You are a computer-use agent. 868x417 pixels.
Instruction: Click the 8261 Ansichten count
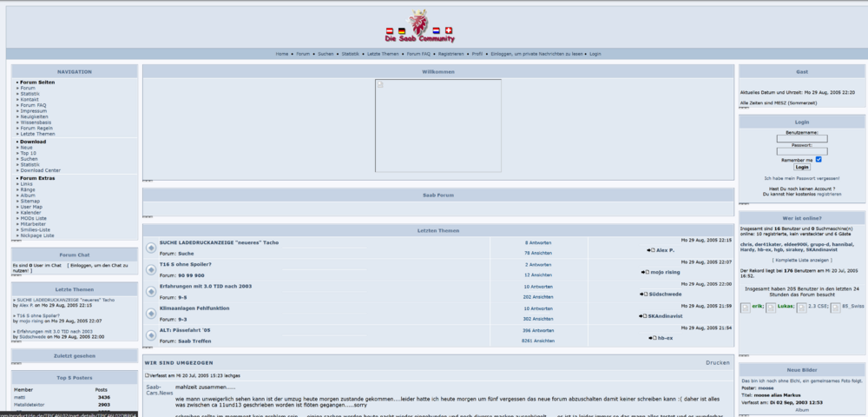point(538,341)
